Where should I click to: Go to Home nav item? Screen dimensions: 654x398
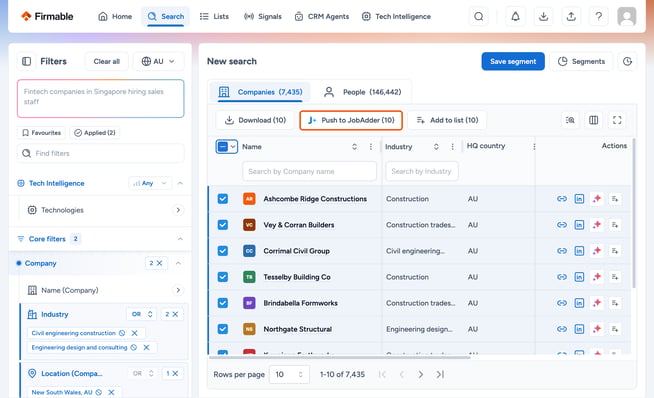[x=115, y=16]
